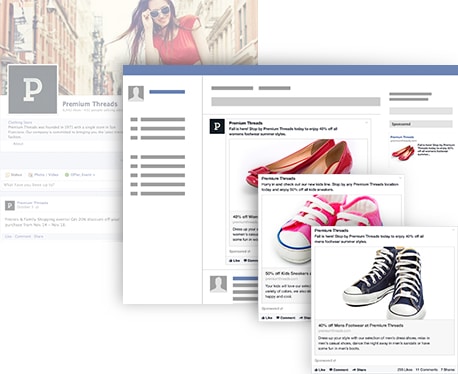Click '50% off Kids Sneakers' headline
Image resolution: width=458 pixels, height=374 pixels.
tap(288, 273)
